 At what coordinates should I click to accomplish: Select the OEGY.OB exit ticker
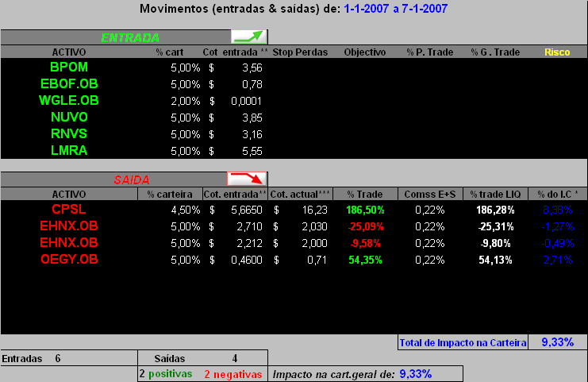tap(69, 259)
